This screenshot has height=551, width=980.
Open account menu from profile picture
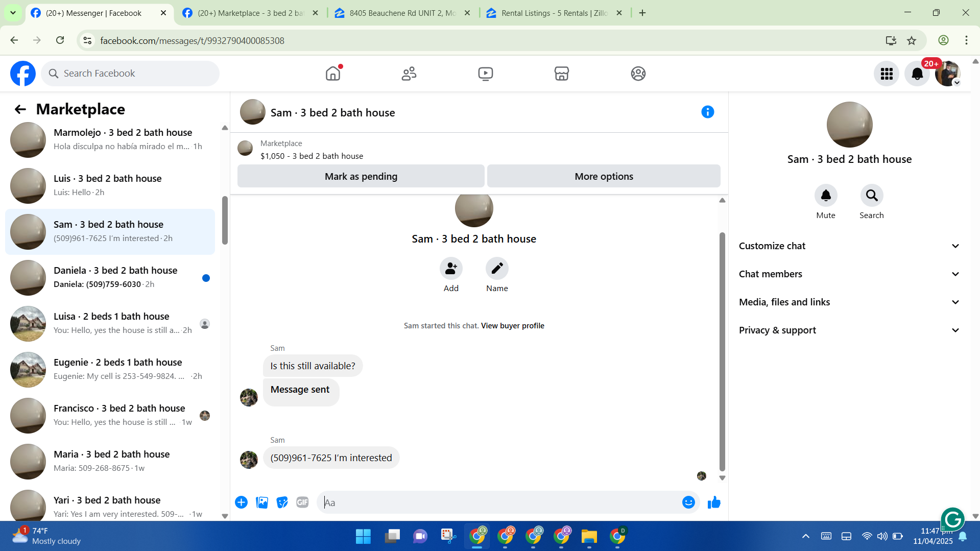(x=948, y=74)
